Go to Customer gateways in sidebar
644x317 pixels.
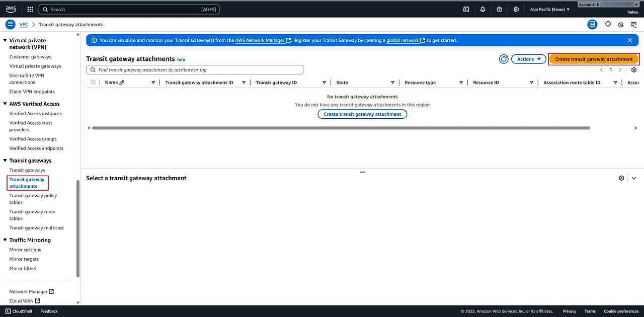coord(30,57)
